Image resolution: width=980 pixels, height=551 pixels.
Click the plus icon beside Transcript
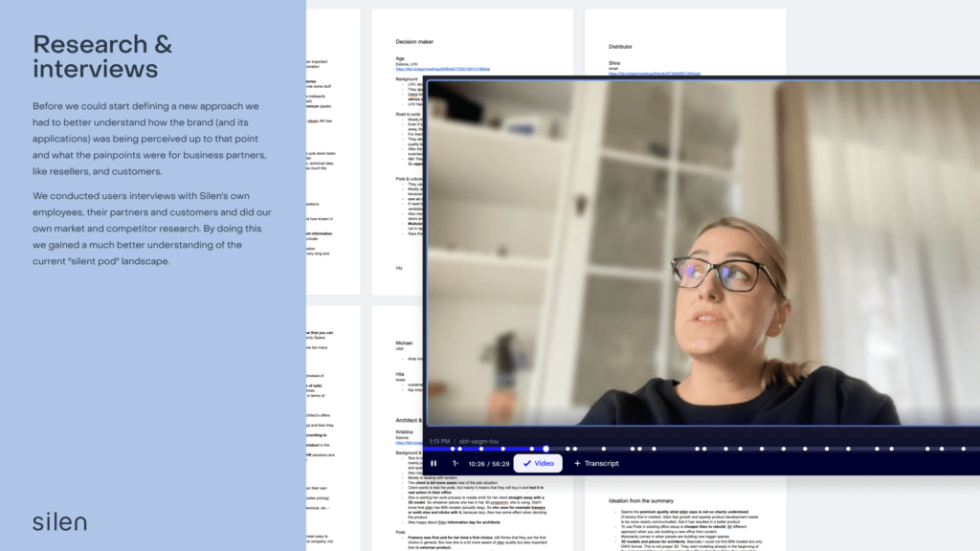tap(577, 464)
